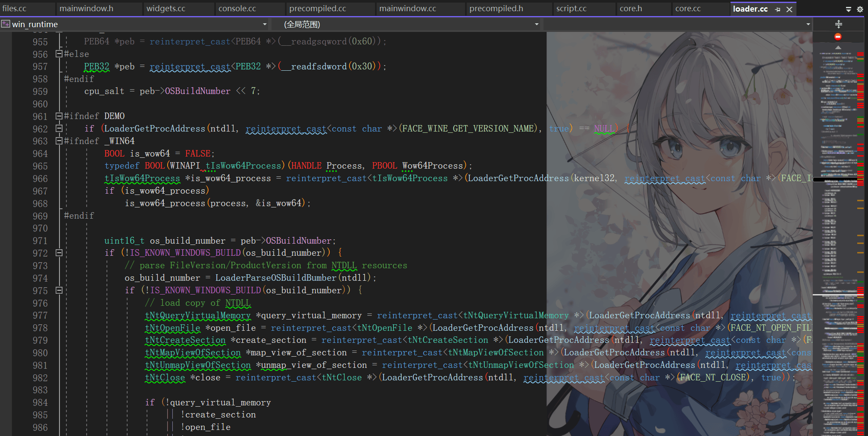Click 'tNtQueryVirtualMemory' at start of line 977
Viewport: 868px width, 436px height.
point(198,315)
